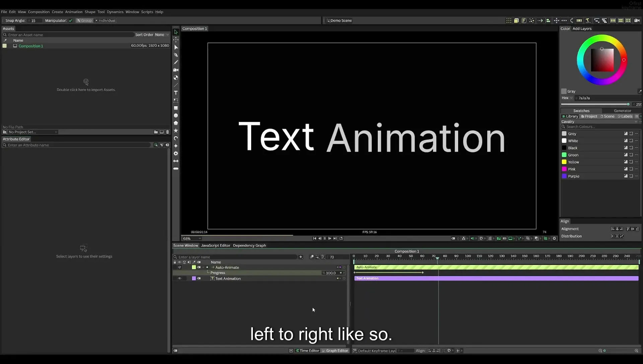Click the grid Duplicator icon in the top toolbar
Screen dimensions: 643x364
[x=509, y=20]
